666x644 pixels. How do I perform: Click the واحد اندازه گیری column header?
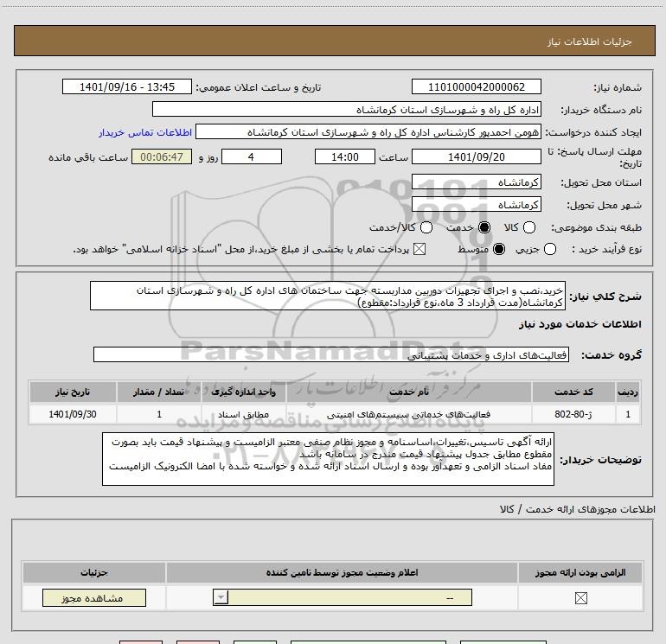click(243, 392)
